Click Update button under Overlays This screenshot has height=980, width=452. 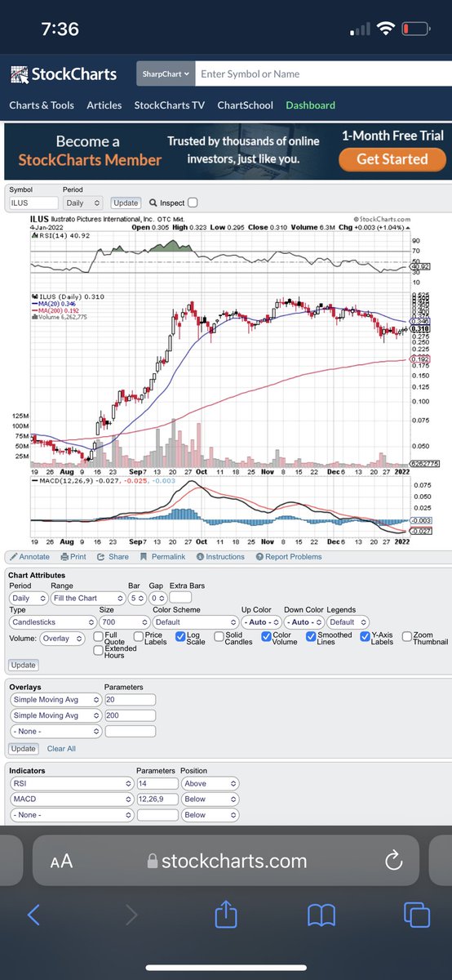coord(24,749)
